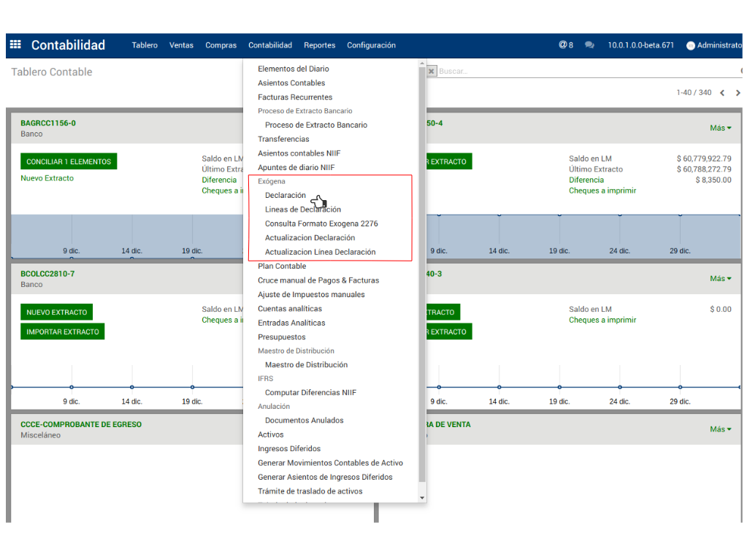Select Declaración under Exógena menu
The height and width of the screenshot is (560, 747).
coord(285,196)
